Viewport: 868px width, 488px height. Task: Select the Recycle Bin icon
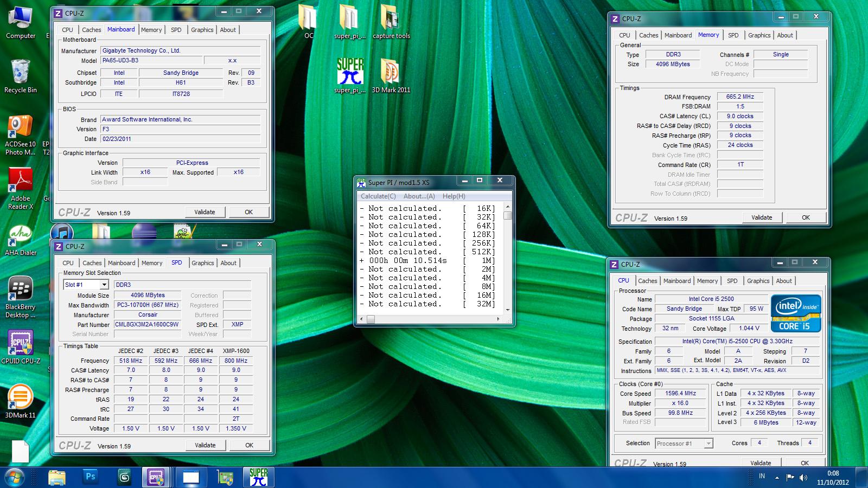click(x=21, y=76)
